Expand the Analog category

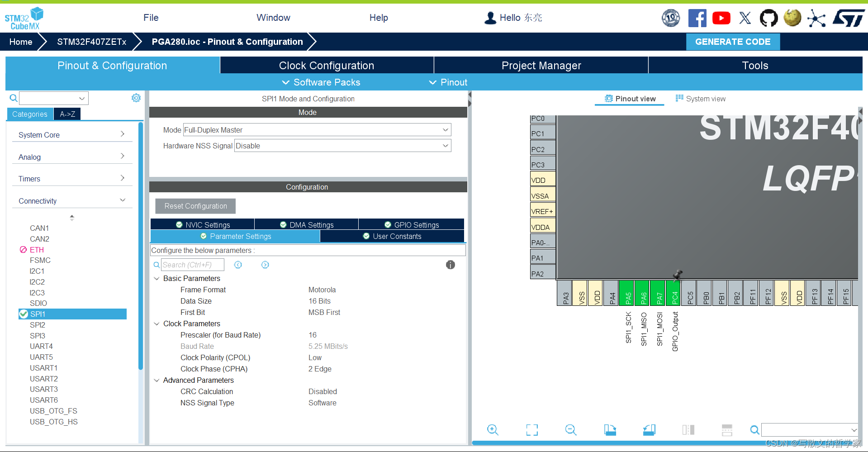tap(72, 157)
